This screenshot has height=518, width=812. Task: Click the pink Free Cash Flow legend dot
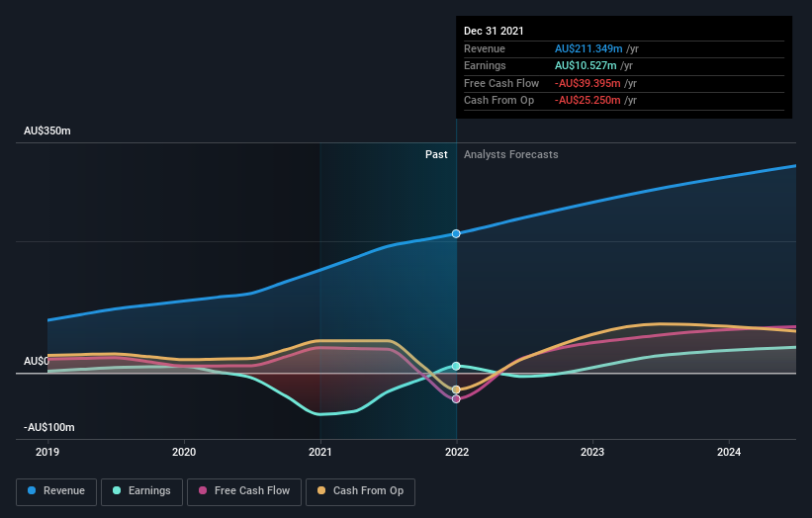pyautogui.click(x=203, y=490)
